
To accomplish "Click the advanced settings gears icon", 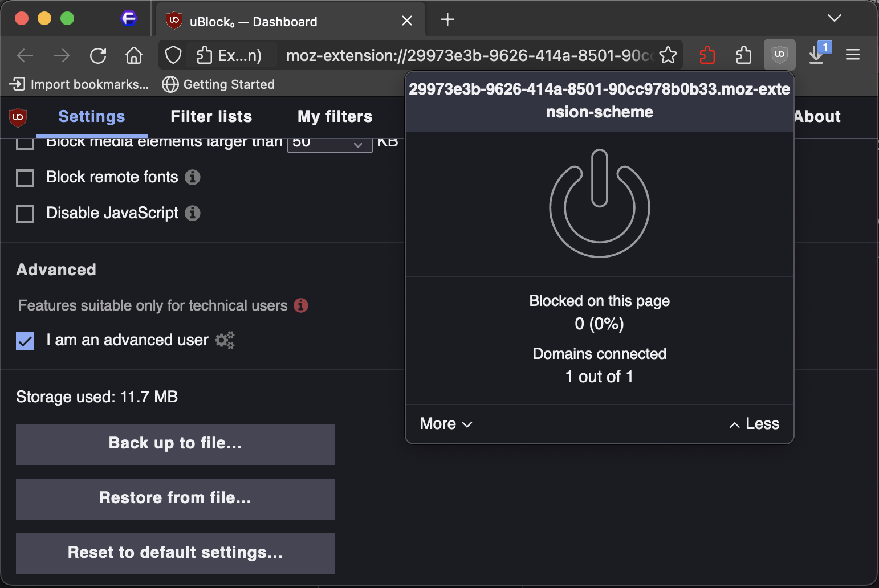I will click(225, 340).
